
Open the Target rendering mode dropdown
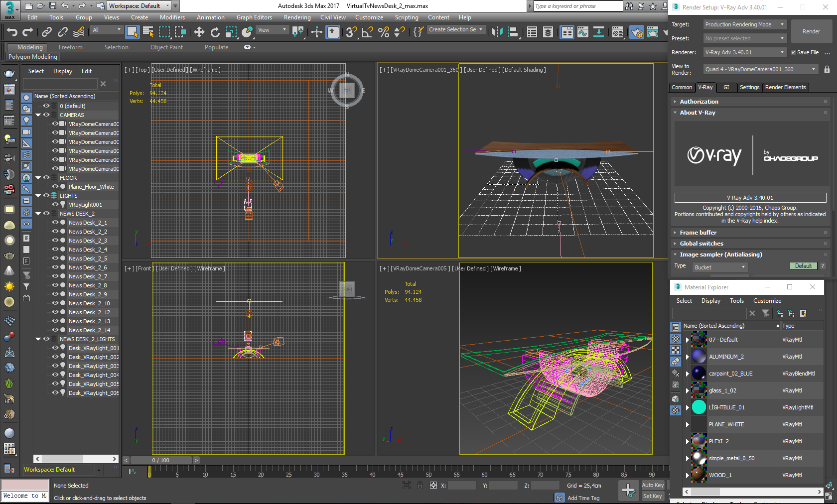744,24
